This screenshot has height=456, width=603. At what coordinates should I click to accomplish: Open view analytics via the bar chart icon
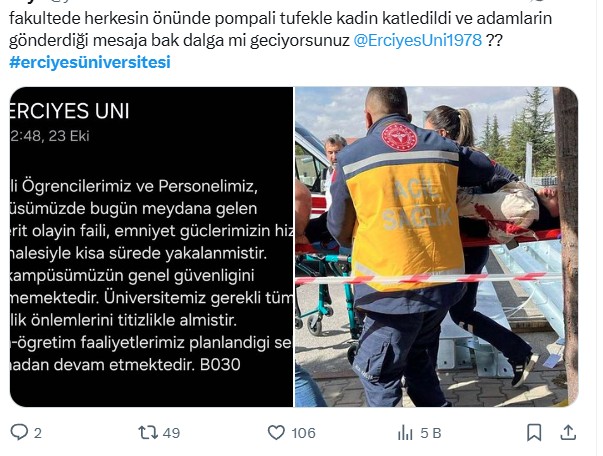(405, 433)
